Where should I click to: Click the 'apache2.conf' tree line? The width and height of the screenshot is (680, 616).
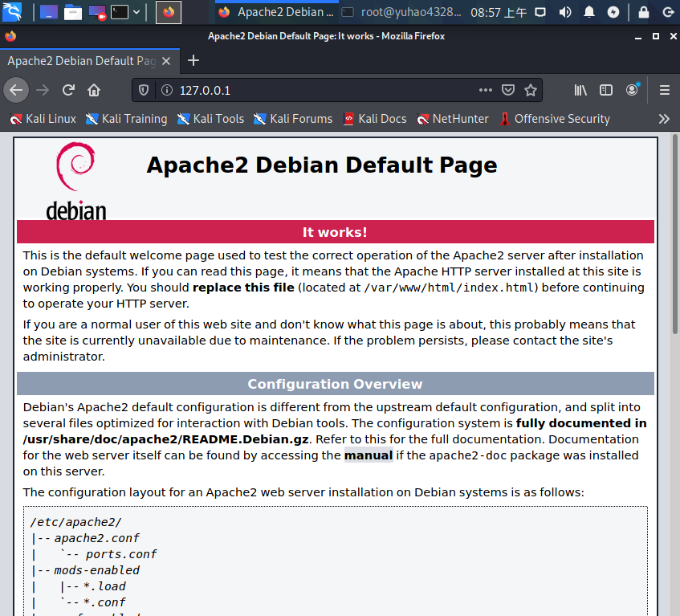coord(96,538)
